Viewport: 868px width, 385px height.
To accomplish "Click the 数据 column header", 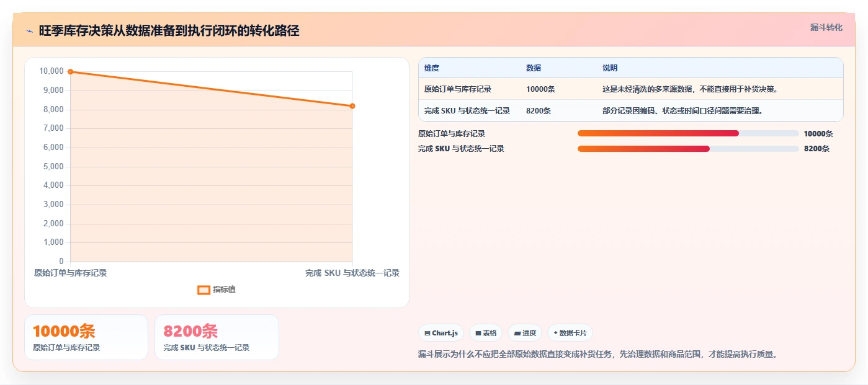I will [534, 68].
